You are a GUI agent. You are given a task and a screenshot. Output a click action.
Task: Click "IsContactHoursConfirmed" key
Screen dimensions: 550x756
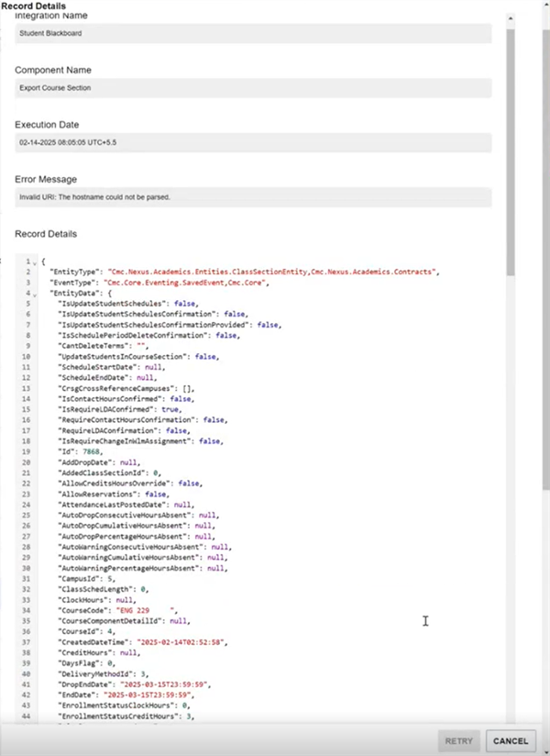[x=110, y=399]
